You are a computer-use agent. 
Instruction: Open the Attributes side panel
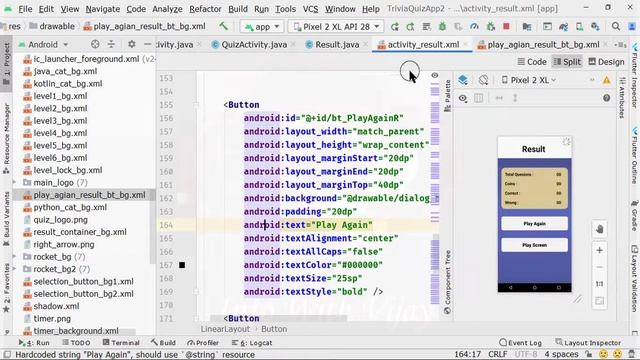[622, 98]
